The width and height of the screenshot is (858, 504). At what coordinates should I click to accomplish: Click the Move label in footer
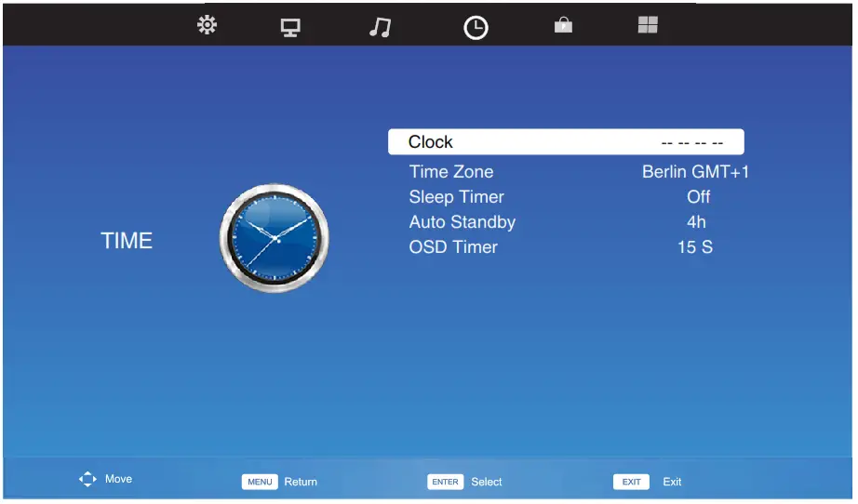pyautogui.click(x=118, y=479)
